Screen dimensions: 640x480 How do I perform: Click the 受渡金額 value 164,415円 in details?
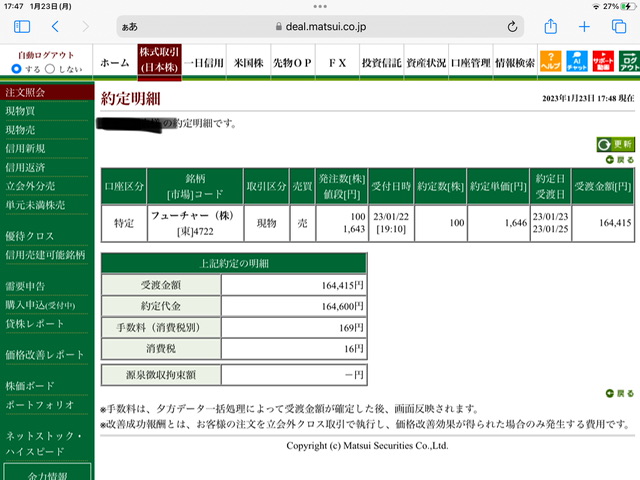coord(342,285)
